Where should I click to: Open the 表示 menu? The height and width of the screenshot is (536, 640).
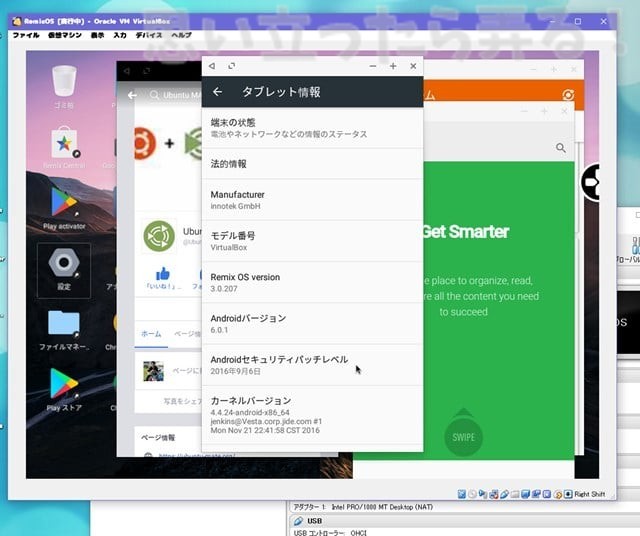click(x=97, y=35)
